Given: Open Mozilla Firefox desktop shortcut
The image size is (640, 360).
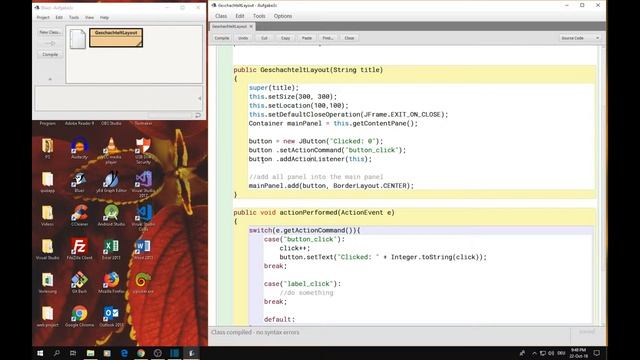Looking at the screenshot, I should pos(111,283).
